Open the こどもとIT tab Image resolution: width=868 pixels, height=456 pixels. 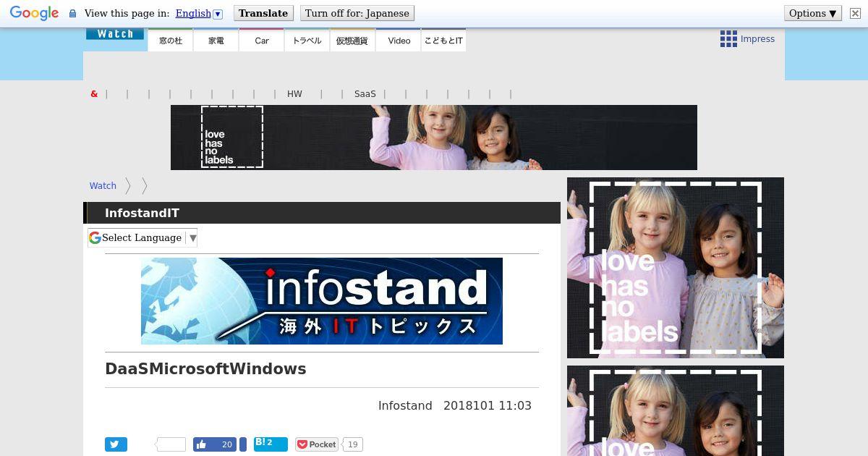[443, 40]
